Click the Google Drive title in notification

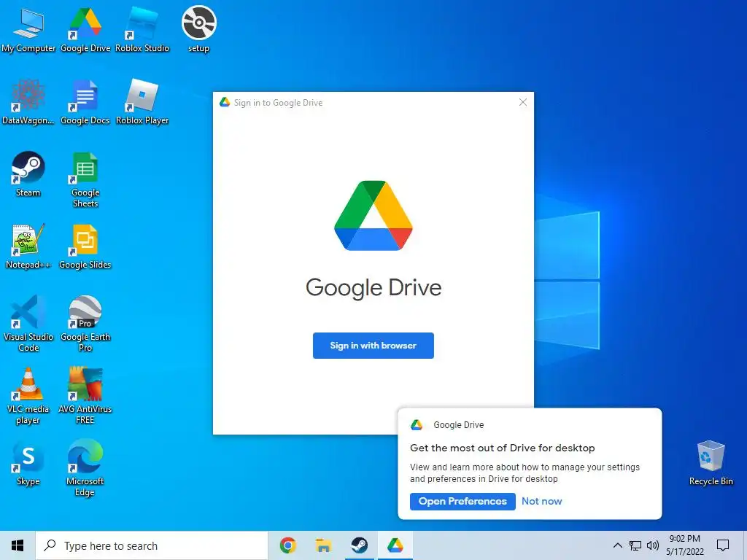tap(458, 425)
